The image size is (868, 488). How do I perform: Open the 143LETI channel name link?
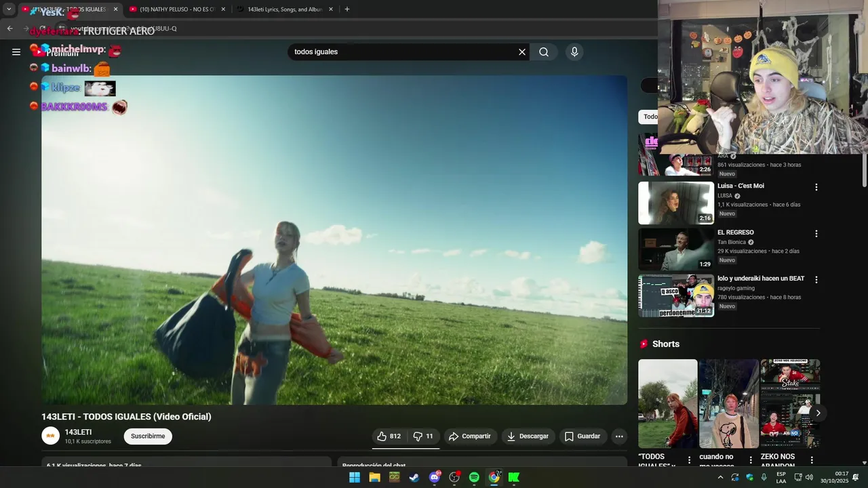tap(78, 432)
